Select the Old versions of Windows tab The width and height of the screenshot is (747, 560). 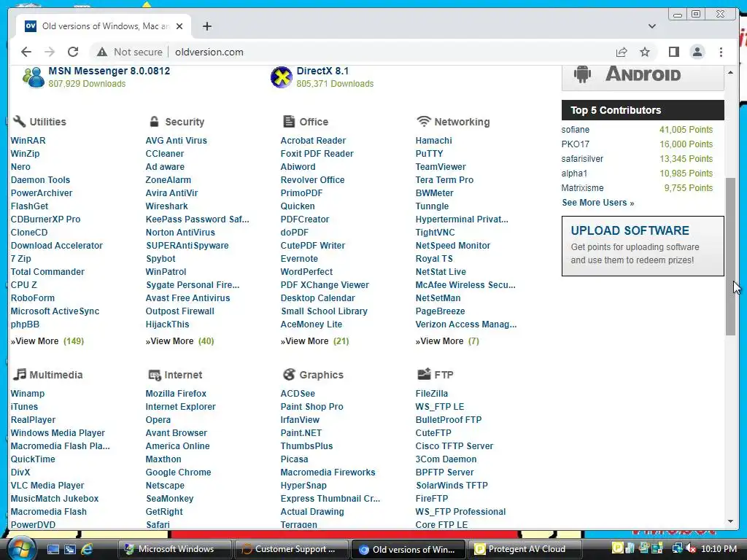click(x=104, y=26)
